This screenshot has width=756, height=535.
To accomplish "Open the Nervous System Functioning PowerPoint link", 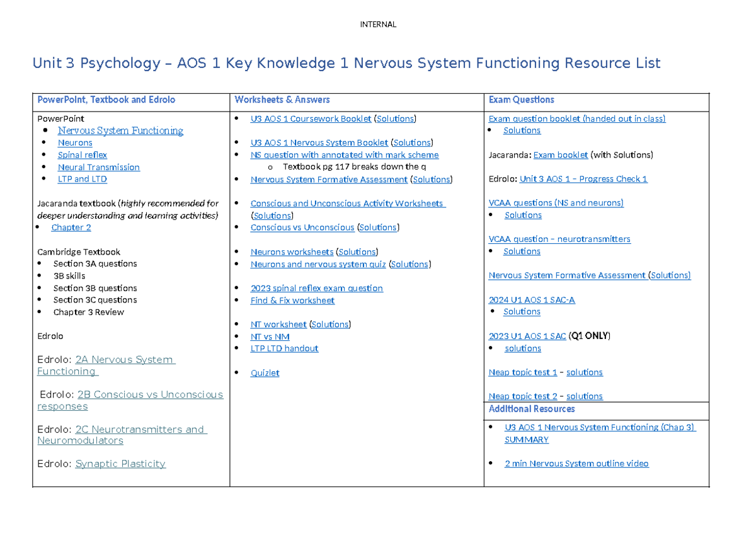I will (x=120, y=130).
